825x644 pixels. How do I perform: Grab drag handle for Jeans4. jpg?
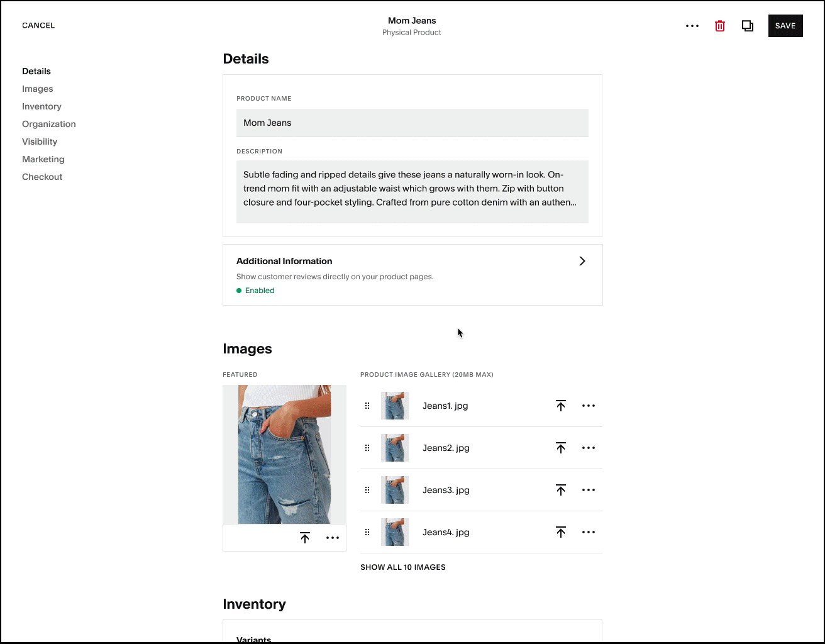click(367, 532)
